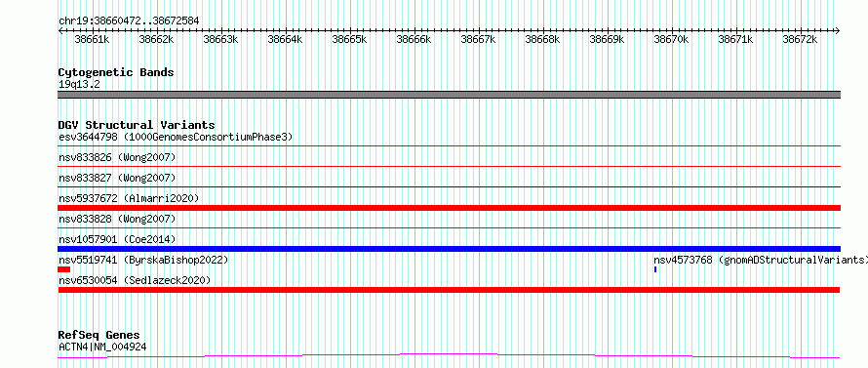The height and width of the screenshot is (368, 868).
Task: Click the thin red esv3644798 variant line
Action: (x=449, y=145)
